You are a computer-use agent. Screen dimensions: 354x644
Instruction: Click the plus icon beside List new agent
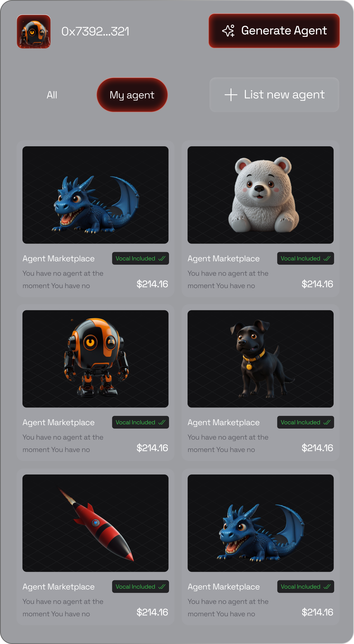[x=231, y=95]
